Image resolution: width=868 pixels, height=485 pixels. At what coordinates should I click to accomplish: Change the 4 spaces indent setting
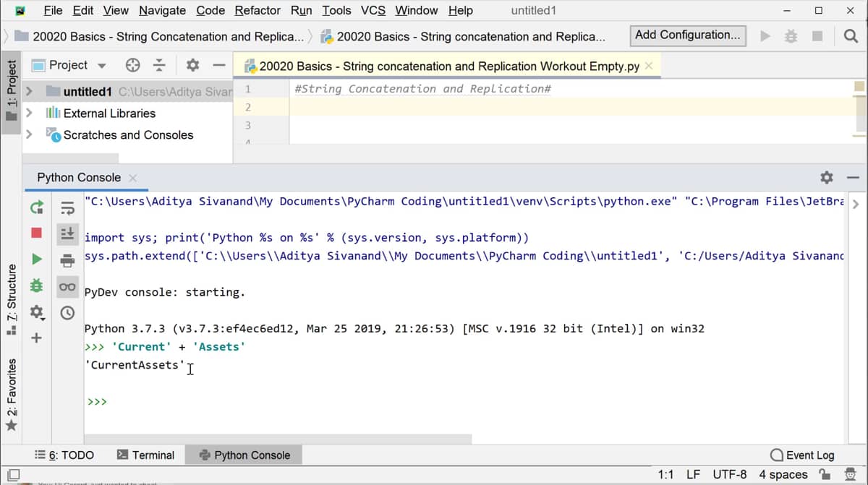point(783,475)
